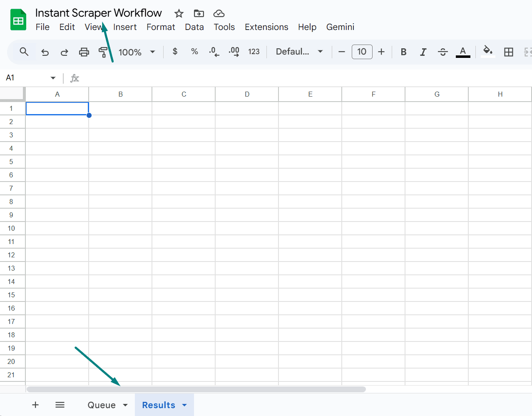Click the select-all corner box

[x=12, y=94]
